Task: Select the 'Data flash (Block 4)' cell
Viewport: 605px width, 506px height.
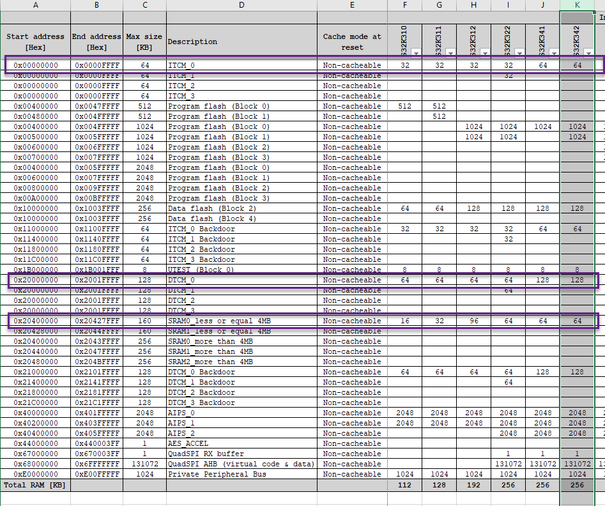Action: coord(242,218)
